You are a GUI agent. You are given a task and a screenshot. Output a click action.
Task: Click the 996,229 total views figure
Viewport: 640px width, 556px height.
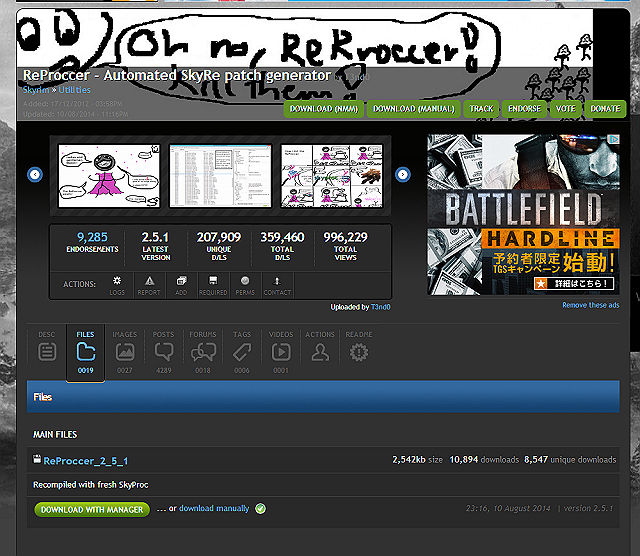[x=345, y=237]
